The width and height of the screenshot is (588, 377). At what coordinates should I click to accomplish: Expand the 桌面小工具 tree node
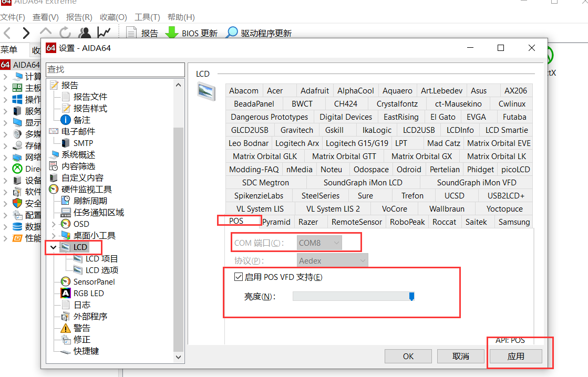click(x=54, y=236)
